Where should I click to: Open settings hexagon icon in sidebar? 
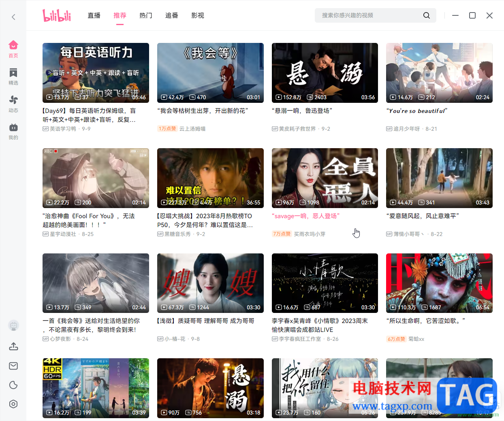point(13,404)
